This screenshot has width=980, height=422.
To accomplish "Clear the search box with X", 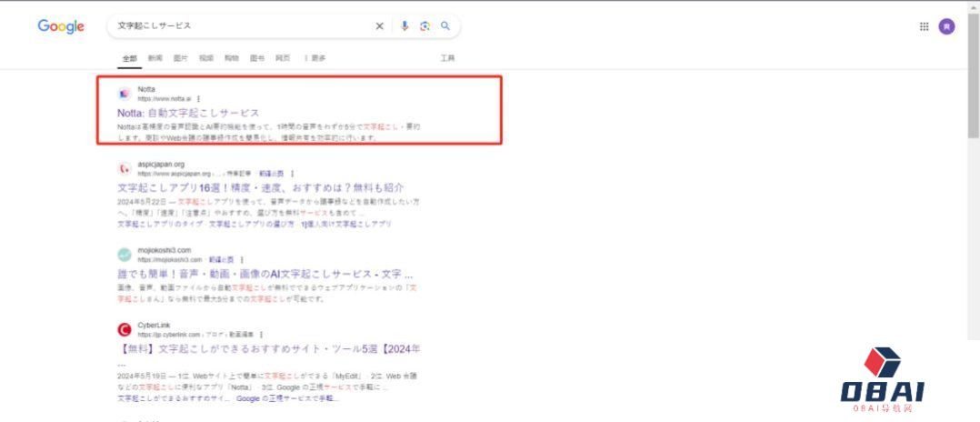I will (379, 26).
